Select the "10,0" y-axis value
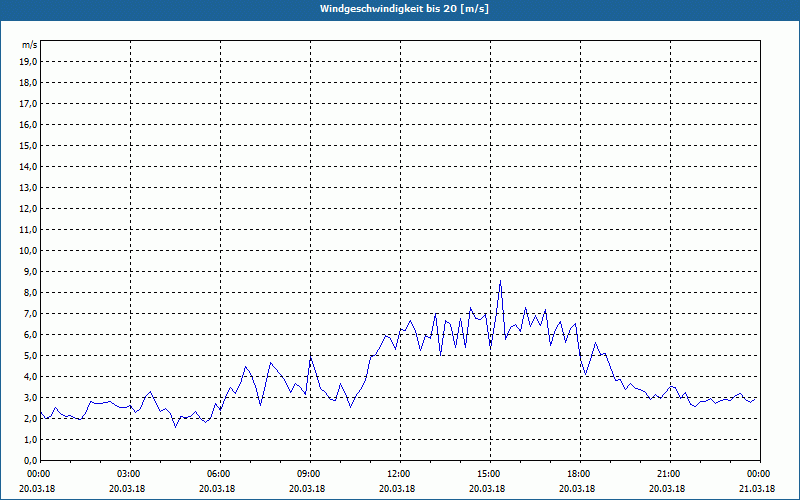Screen dimensions: 800x500 point(28,251)
